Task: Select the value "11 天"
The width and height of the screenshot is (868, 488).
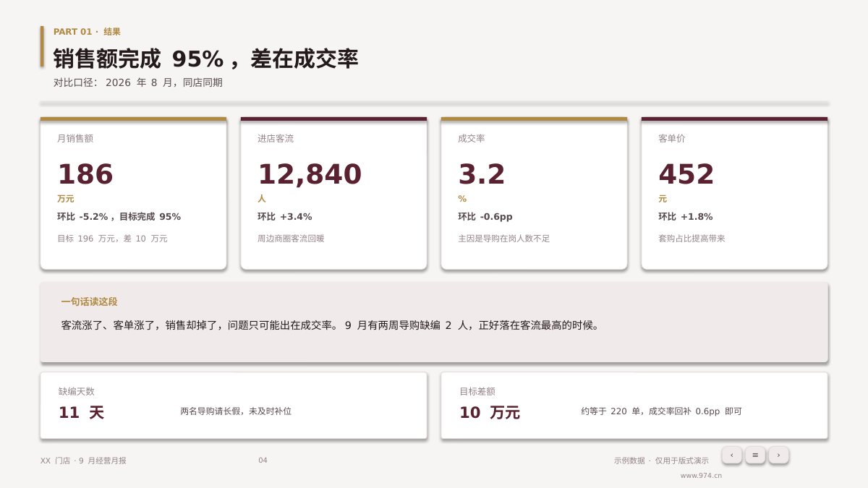Action: [x=81, y=412]
